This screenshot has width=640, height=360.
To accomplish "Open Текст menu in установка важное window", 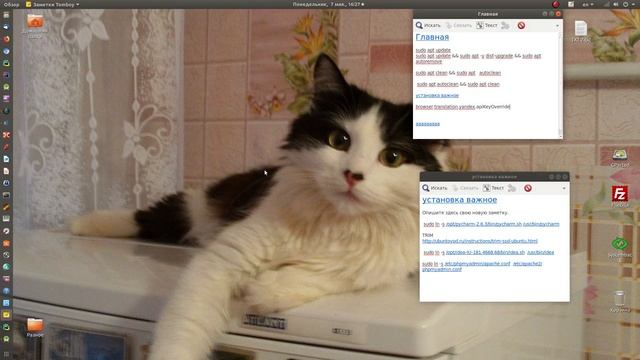I will click(x=493, y=188).
